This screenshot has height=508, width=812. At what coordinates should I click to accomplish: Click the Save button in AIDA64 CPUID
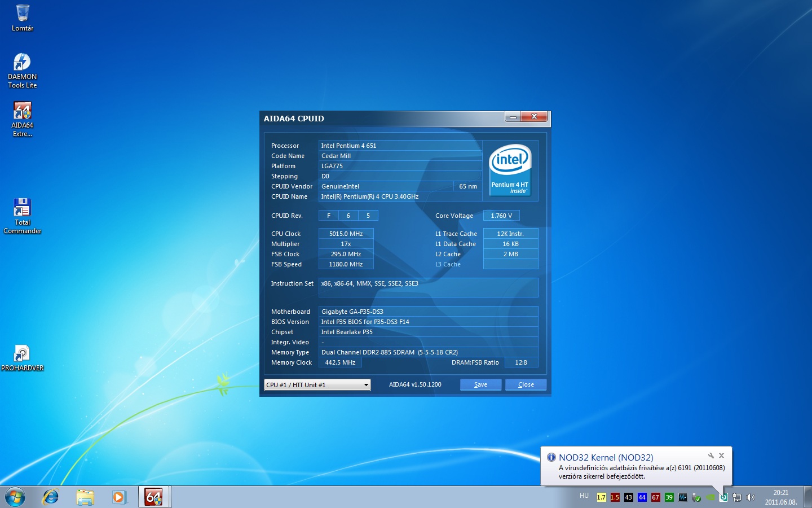coord(480,384)
